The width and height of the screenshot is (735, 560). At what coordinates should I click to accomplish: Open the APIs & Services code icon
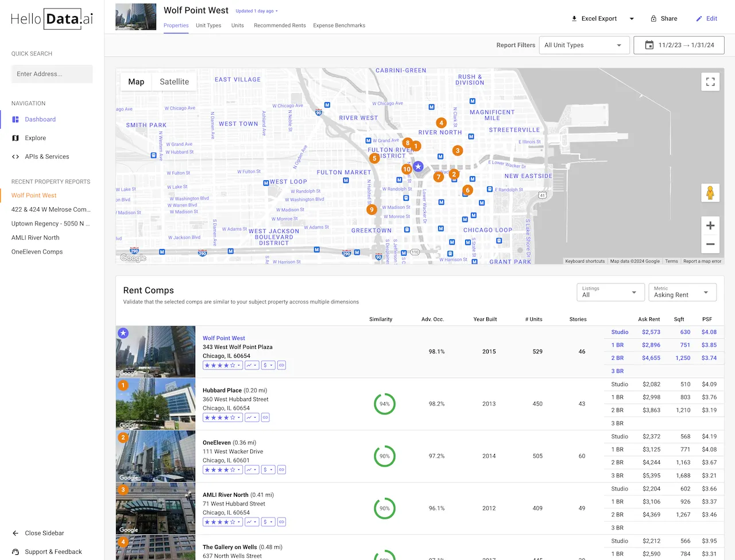click(x=16, y=157)
